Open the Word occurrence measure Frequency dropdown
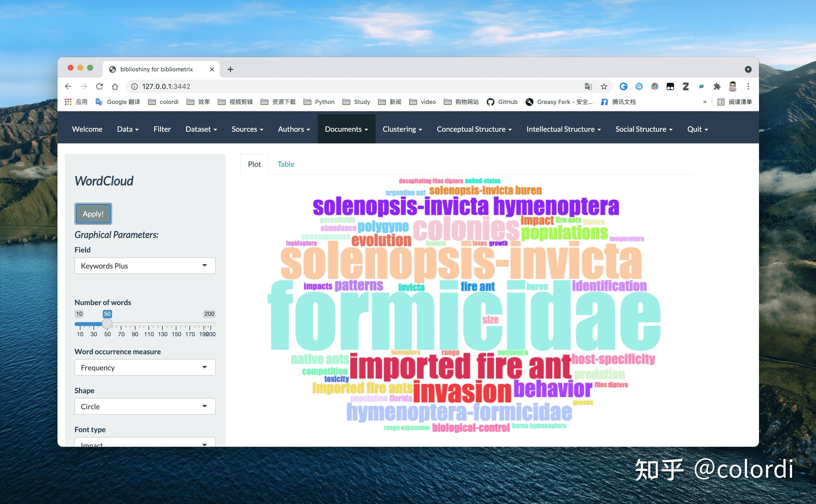 tap(145, 367)
